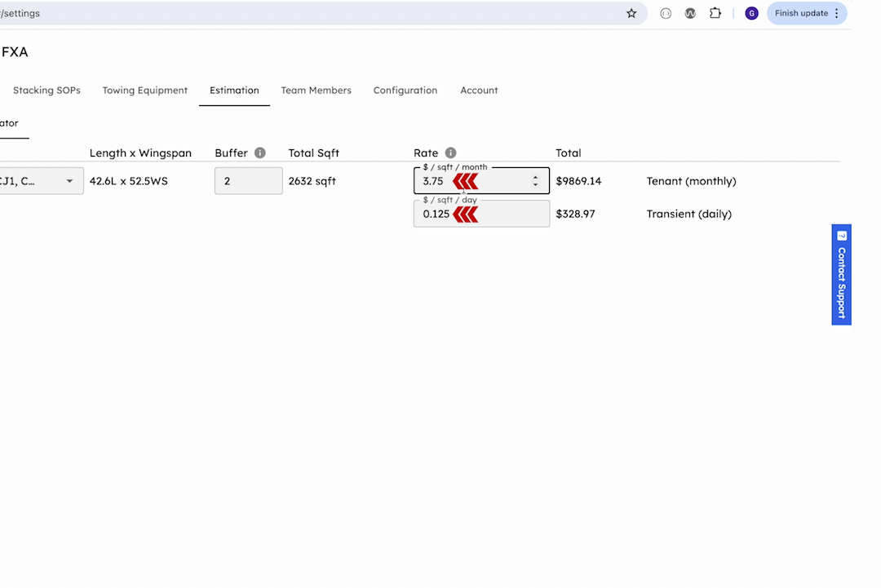Click the circular extension icon beside the star
Screen dimensions: 881x588
click(x=666, y=13)
